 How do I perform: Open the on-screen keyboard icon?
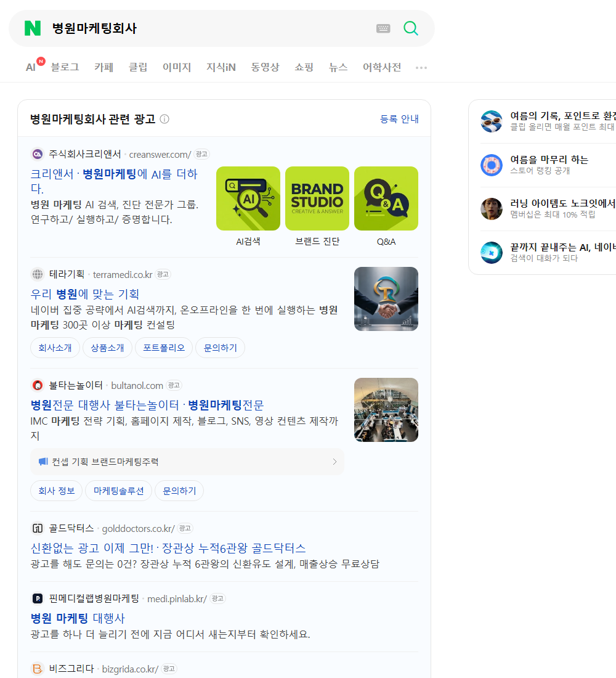point(383,28)
